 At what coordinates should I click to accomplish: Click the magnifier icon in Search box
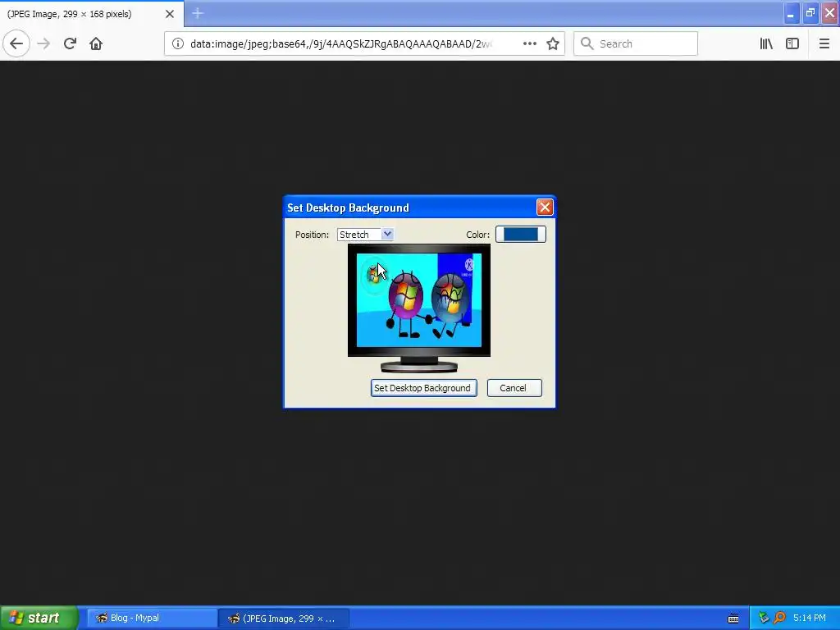click(587, 43)
